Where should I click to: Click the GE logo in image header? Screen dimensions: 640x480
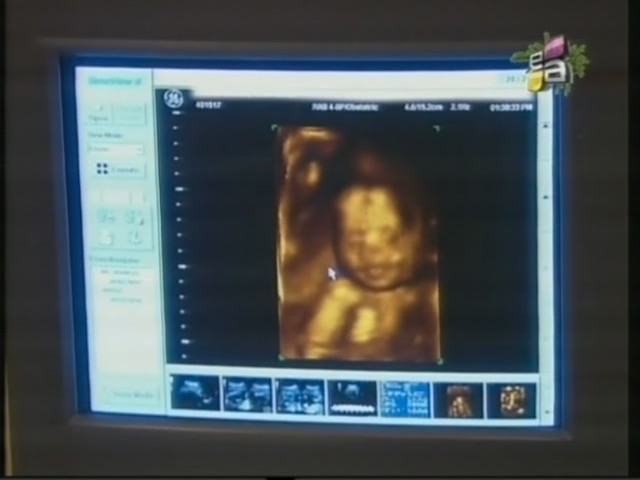[x=172, y=99]
